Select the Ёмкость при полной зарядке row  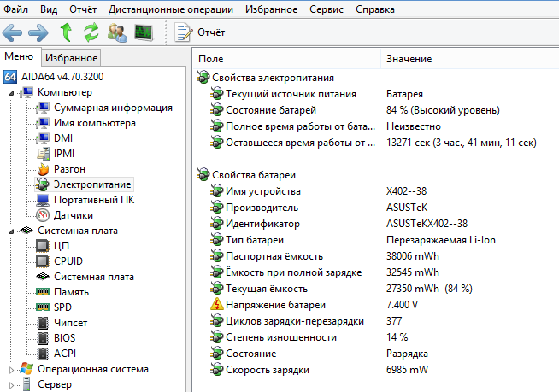377,272
